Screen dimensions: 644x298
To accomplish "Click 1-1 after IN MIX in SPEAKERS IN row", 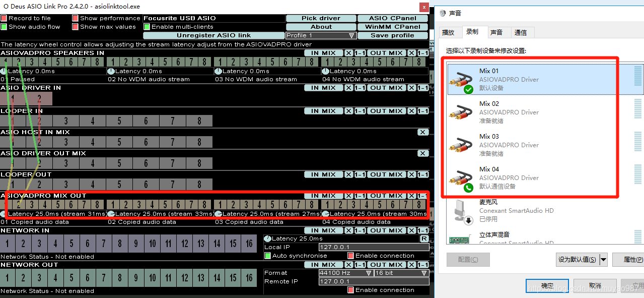I will pos(360,53).
